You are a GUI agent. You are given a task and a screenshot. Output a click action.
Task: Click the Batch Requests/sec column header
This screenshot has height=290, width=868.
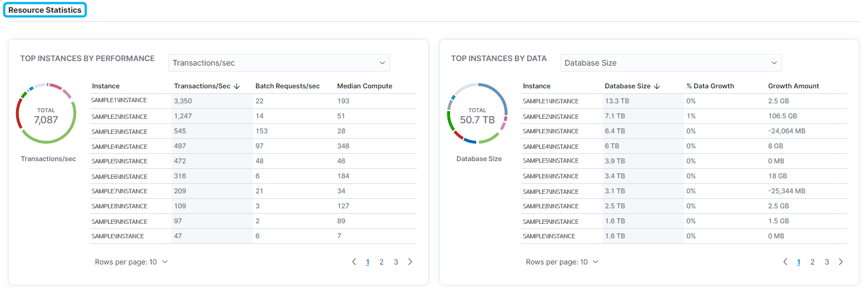point(287,86)
